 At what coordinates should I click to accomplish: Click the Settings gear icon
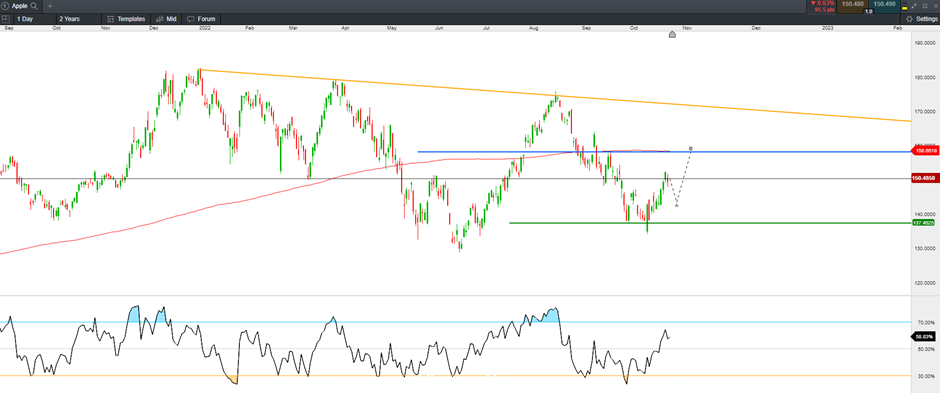910,19
